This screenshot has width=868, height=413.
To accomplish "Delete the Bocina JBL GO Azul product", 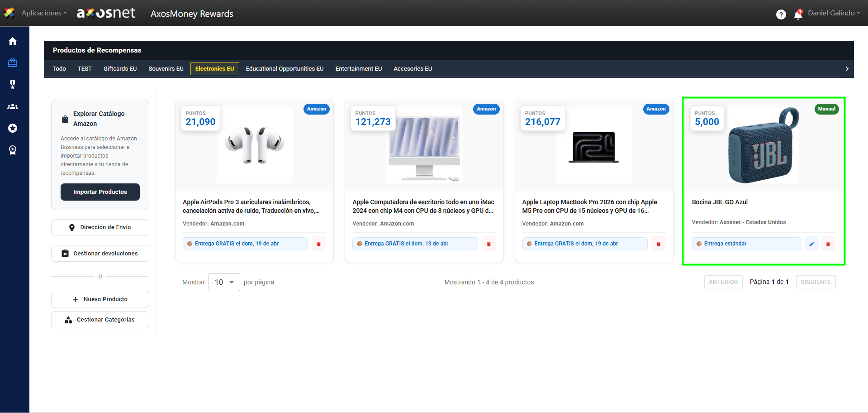I will 828,244.
